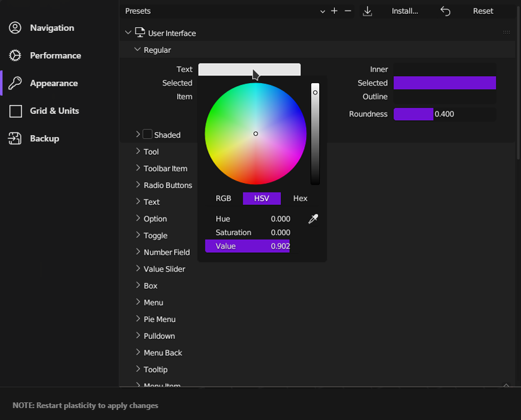Viewport: 521px width, 420px height.
Task: Click the Navigation sidebar icon
Action: click(x=15, y=28)
